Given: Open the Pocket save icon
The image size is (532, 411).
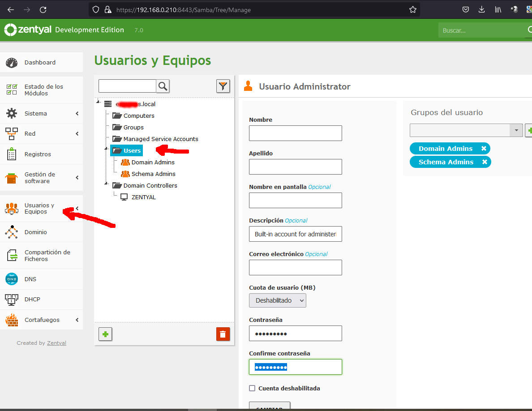Looking at the screenshot, I should point(466,9).
